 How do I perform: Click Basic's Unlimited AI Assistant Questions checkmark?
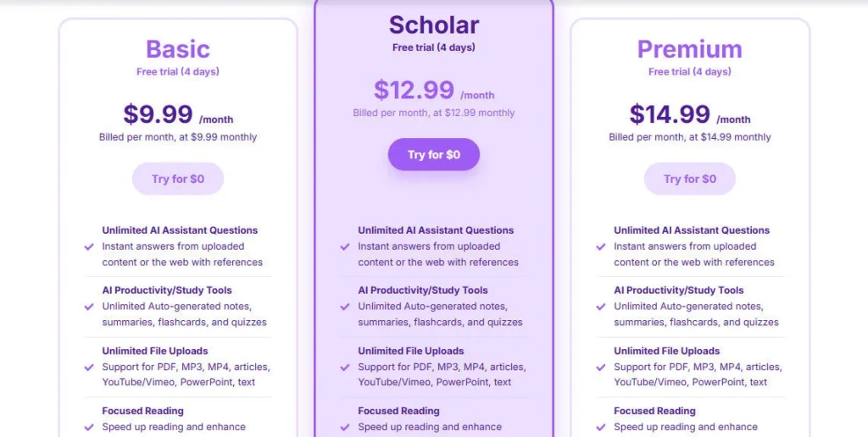click(x=89, y=246)
